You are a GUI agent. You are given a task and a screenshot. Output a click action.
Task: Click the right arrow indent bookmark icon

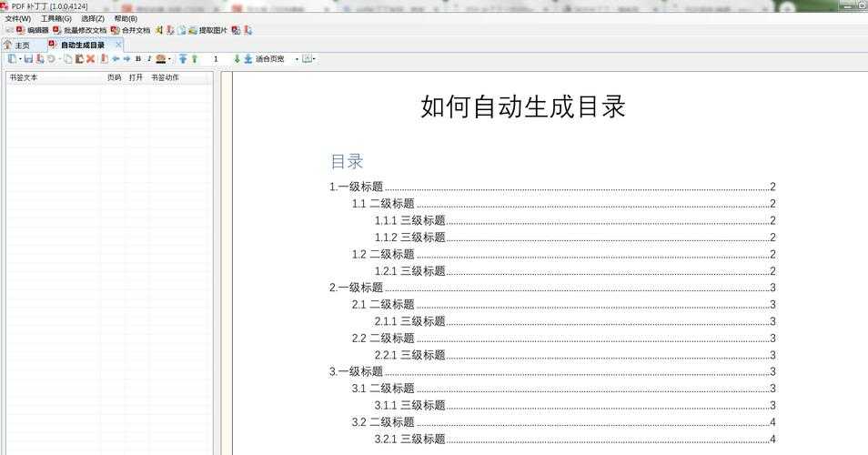(126, 58)
